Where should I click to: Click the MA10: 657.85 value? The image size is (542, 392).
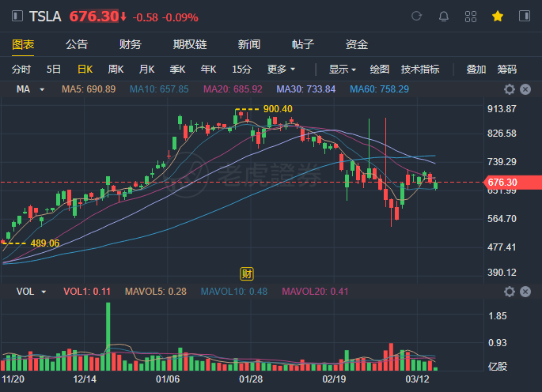(x=159, y=89)
